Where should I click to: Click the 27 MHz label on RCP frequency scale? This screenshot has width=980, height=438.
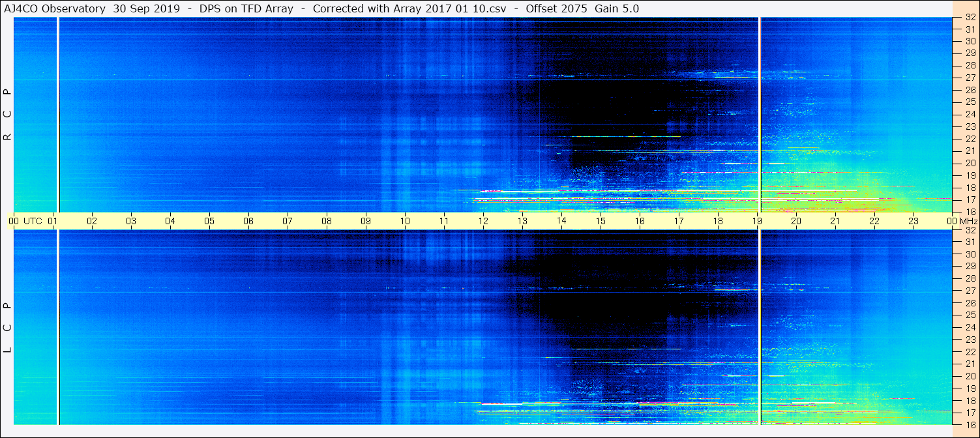point(970,78)
